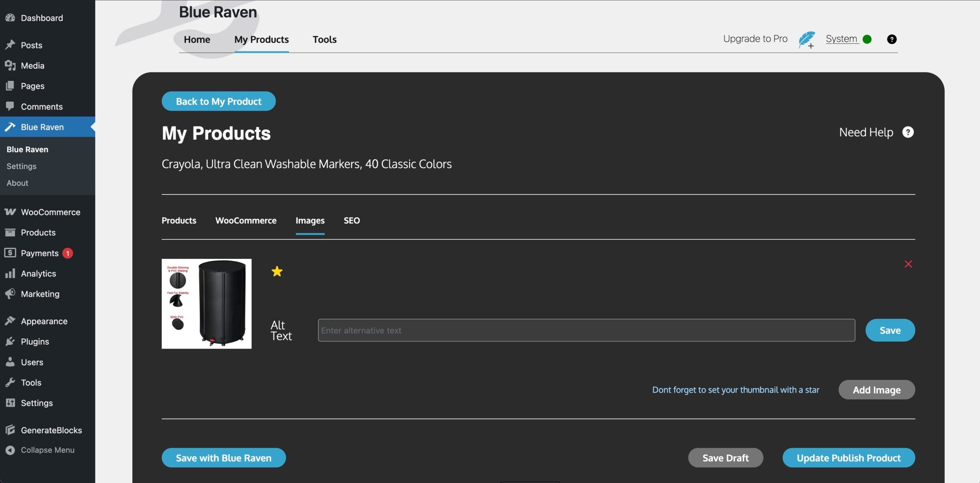Collapse the admin sidebar menu
The image size is (980, 483).
[47, 450]
